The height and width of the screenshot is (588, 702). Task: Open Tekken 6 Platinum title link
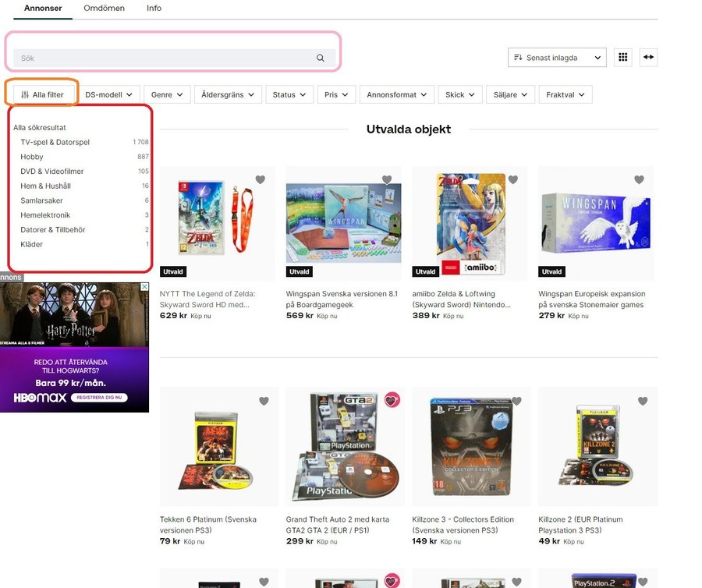(208, 525)
